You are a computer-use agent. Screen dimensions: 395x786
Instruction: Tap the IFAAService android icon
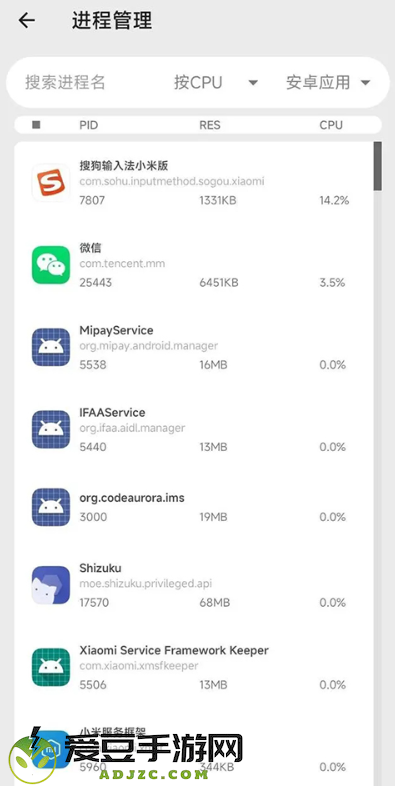click(x=51, y=430)
